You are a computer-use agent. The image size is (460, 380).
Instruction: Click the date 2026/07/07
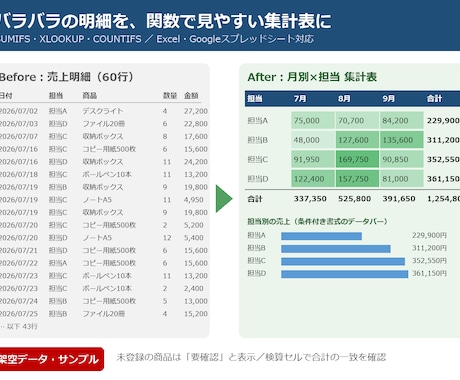coord(19,136)
